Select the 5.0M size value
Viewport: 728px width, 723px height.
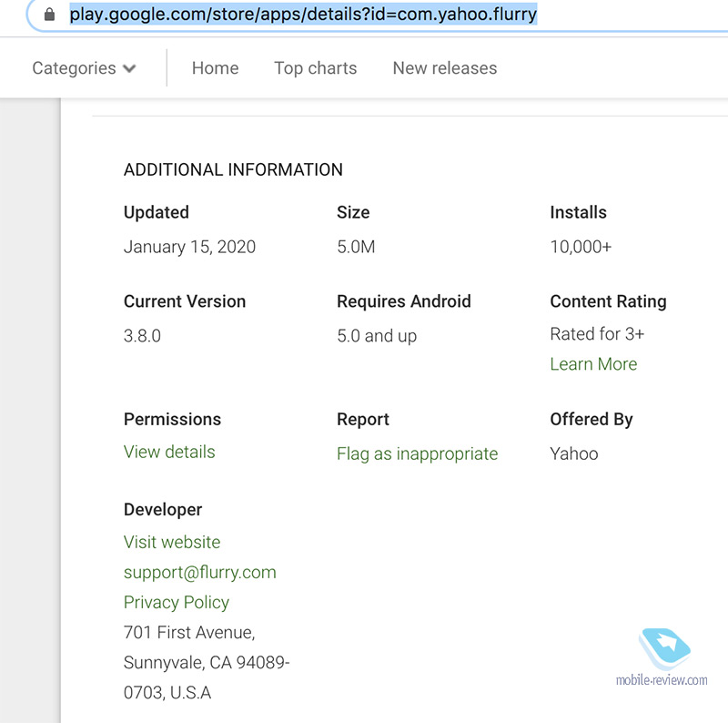(x=356, y=247)
